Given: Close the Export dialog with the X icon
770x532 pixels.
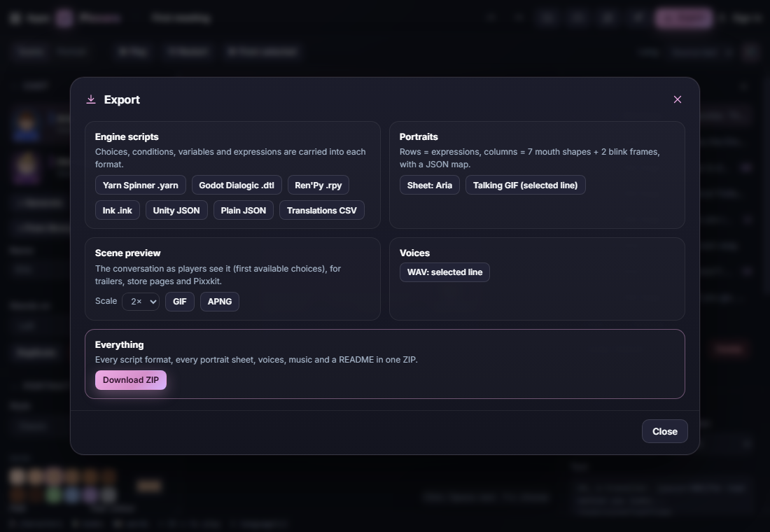Looking at the screenshot, I should 677,99.
